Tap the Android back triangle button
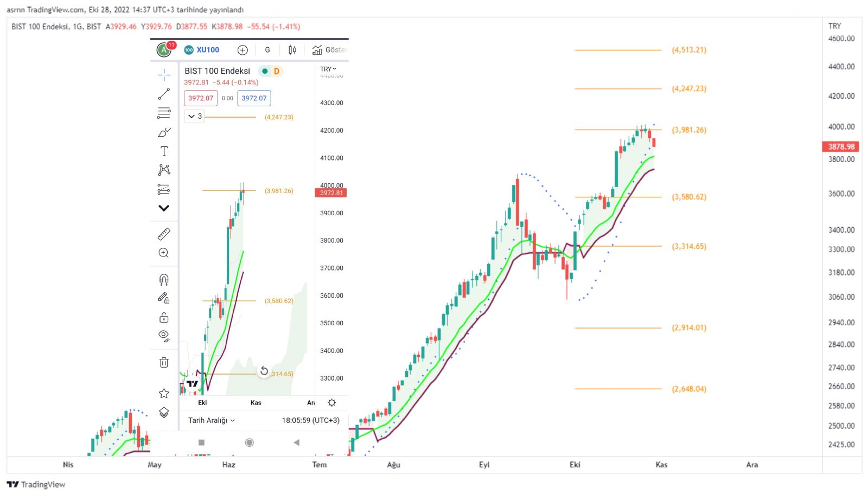 click(296, 442)
